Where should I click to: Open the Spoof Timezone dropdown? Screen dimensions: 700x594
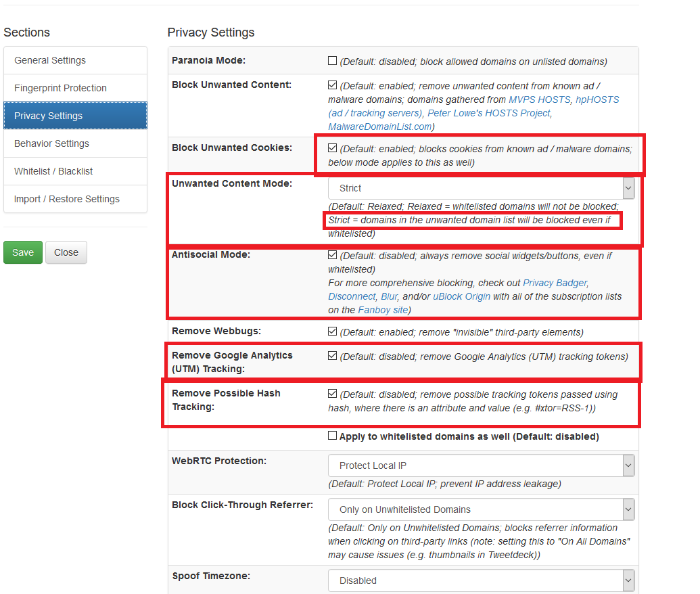click(482, 580)
